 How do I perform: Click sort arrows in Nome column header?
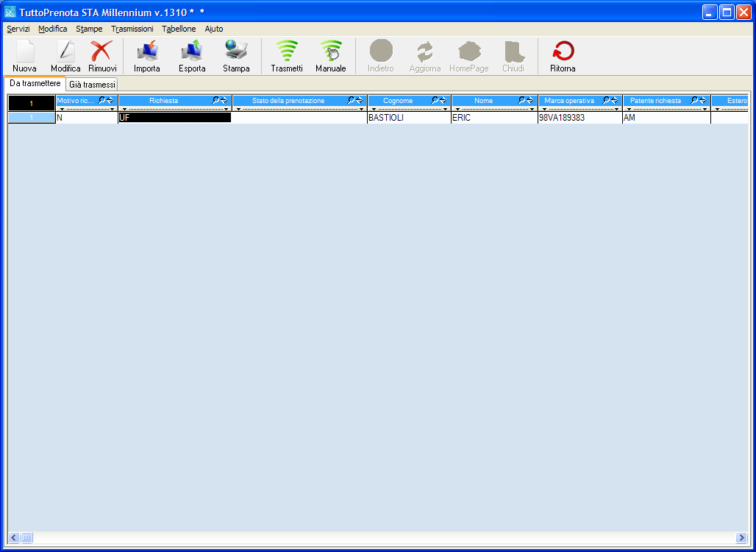529,100
